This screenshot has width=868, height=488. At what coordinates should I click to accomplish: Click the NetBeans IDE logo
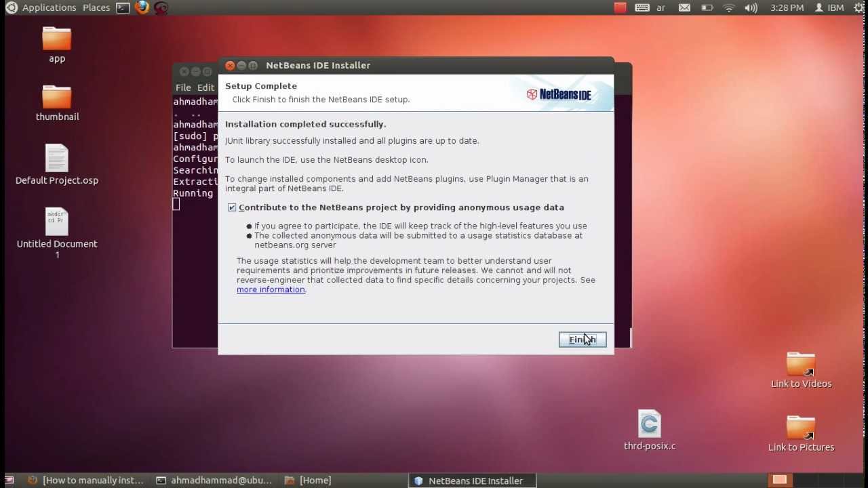559,94
